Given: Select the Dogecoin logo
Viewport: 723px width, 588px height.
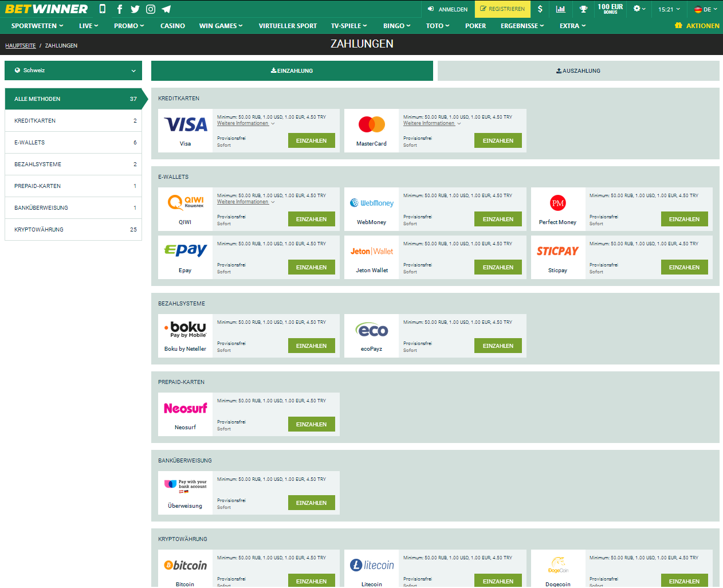Looking at the screenshot, I should coord(558,565).
